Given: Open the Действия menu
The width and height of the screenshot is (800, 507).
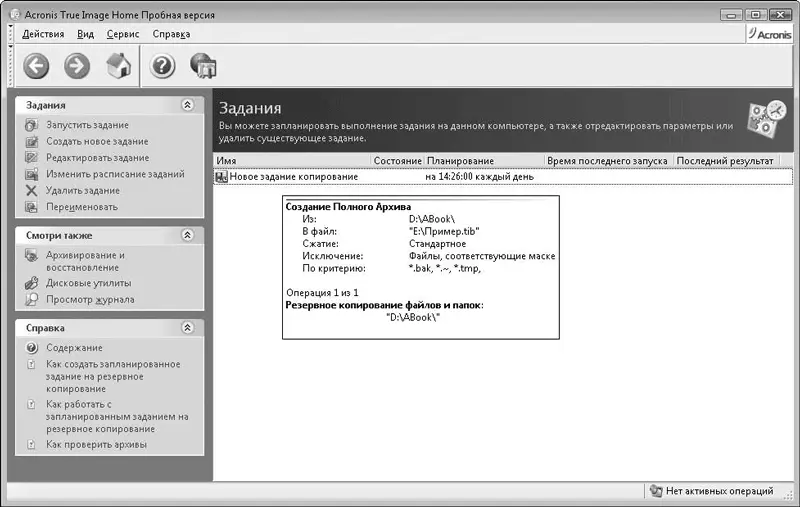Looking at the screenshot, I should tap(43, 34).
